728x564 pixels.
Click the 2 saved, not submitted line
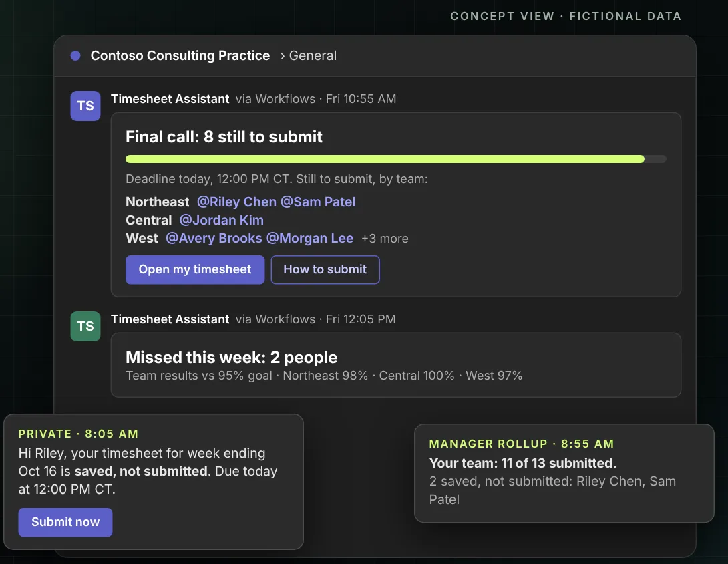552,490
